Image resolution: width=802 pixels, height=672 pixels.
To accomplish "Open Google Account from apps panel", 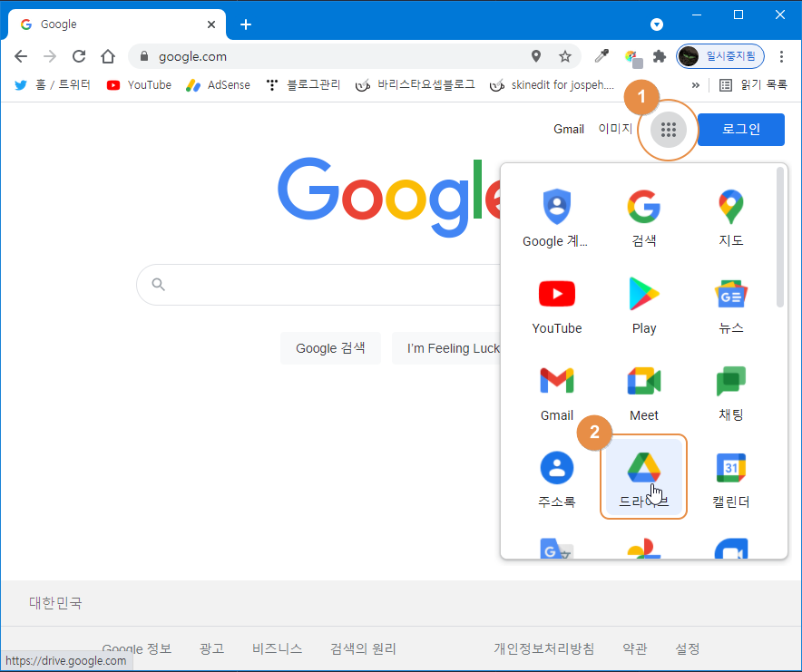I will click(556, 218).
